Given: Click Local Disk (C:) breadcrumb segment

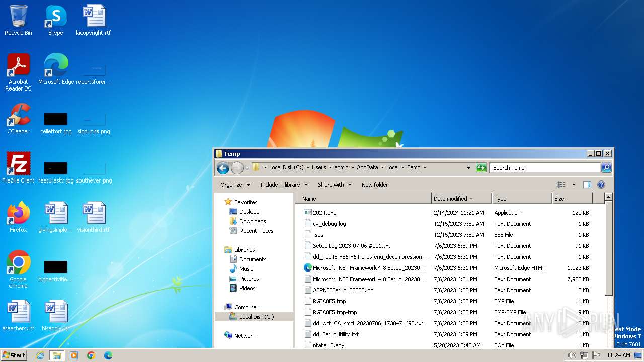Looking at the screenshot, I should pos(286,168).
